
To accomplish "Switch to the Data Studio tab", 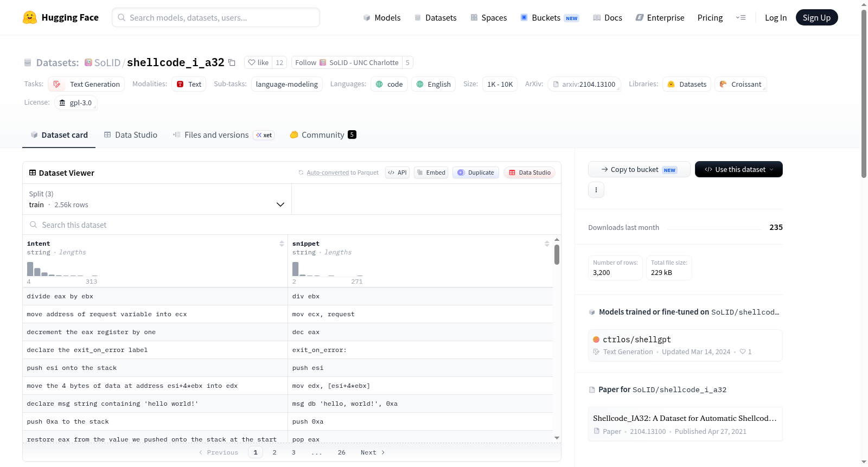I will coord(131,135).
